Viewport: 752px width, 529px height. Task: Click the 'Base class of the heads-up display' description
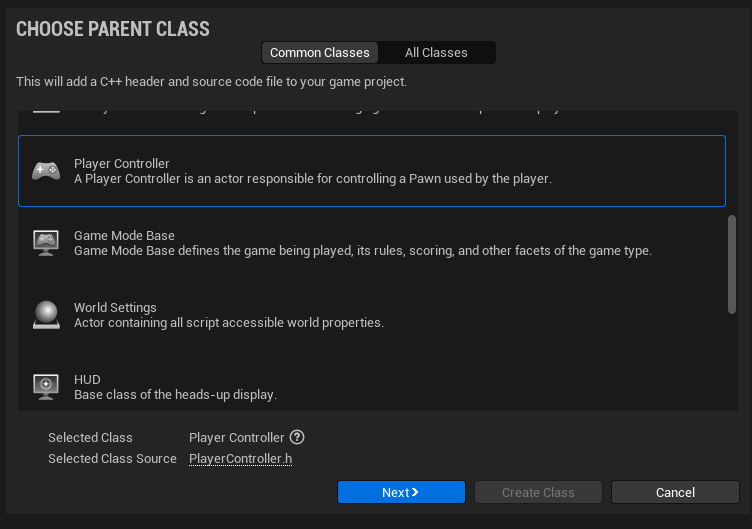click(x=175, y=395)
